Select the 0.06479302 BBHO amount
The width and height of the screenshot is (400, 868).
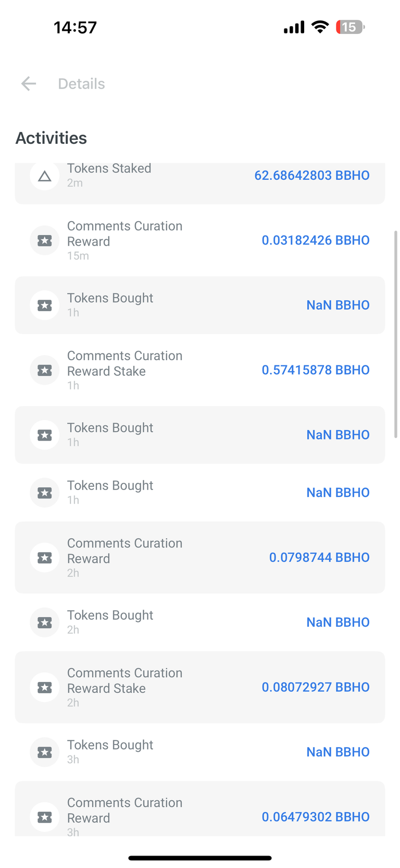[316, 817]
